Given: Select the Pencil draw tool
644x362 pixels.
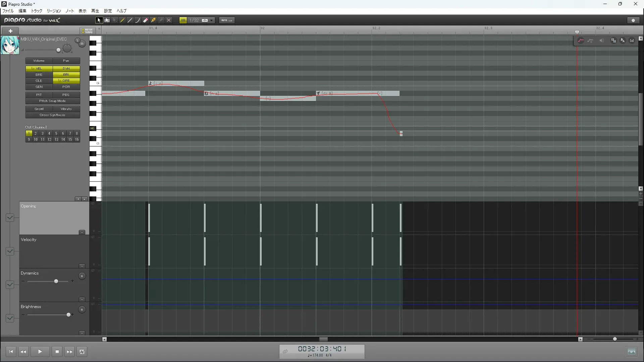Looking at the screenshot, I should coord(122,20).
